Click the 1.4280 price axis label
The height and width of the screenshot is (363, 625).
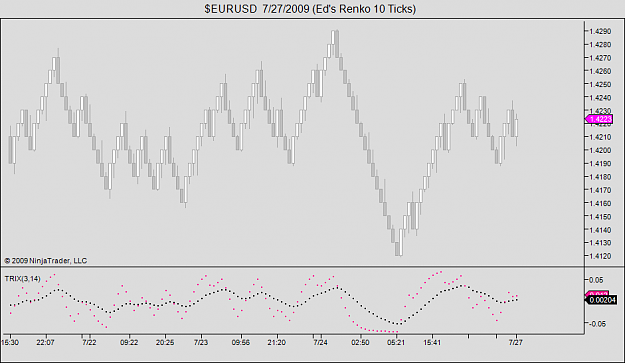click(x=600, y=44)
